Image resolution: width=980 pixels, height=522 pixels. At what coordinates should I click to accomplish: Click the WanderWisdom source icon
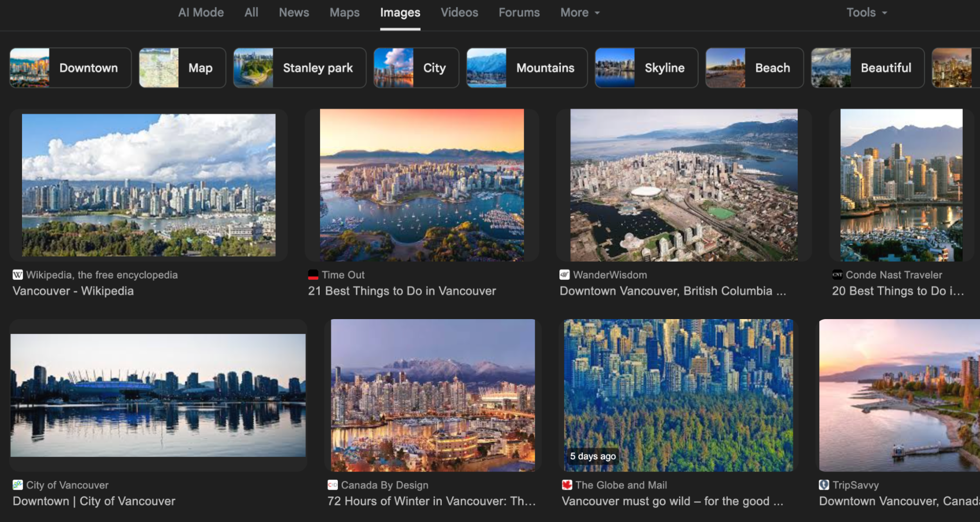[564, 275]
